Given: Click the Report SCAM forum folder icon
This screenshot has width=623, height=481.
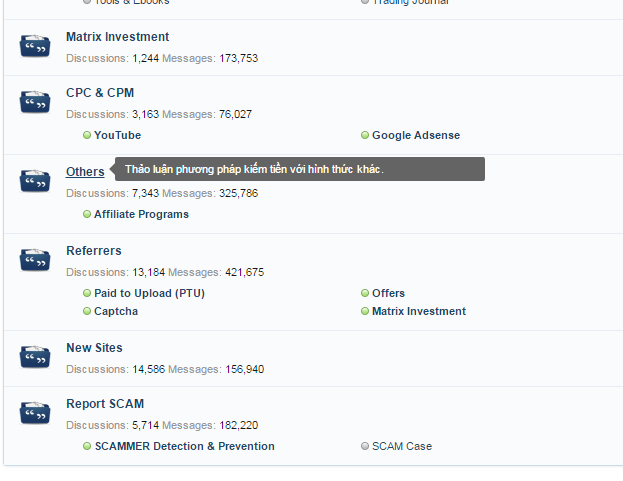Looking at the screenshot, I should tap(35, 413).
